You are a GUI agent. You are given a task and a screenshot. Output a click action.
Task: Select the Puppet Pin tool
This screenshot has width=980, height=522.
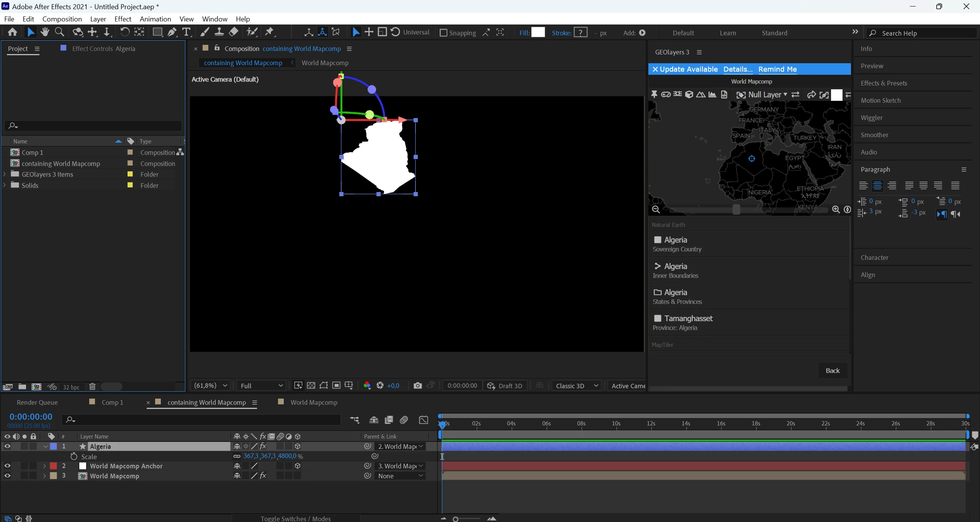(270, 32)
